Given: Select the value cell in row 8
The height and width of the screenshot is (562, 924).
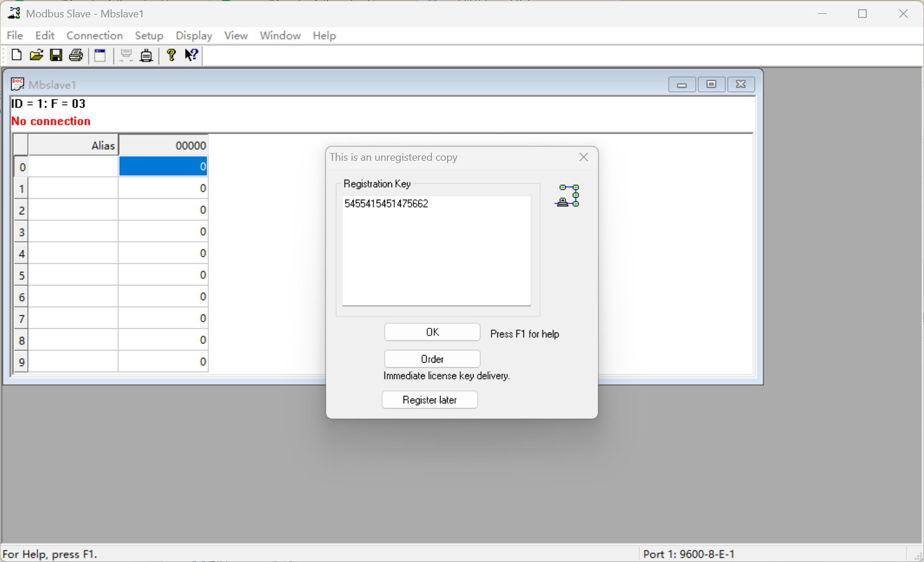Looking at the screenshot, I should [x=163, y=340].
